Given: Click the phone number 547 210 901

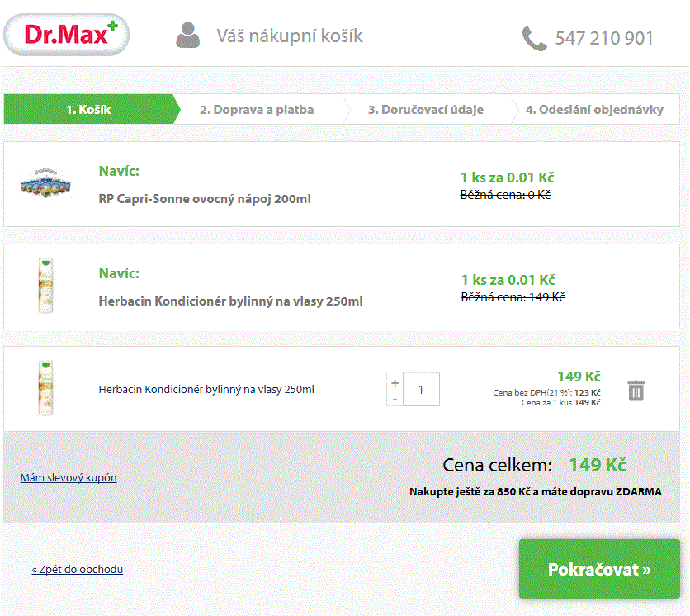Looking at the screenshot, I should point(604,39).
